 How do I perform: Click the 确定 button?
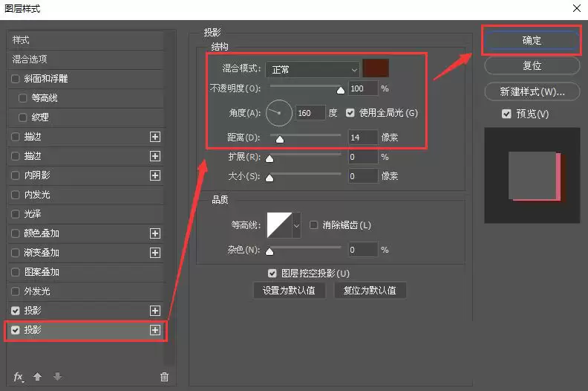pyautogui.click(x=532, y=40)
